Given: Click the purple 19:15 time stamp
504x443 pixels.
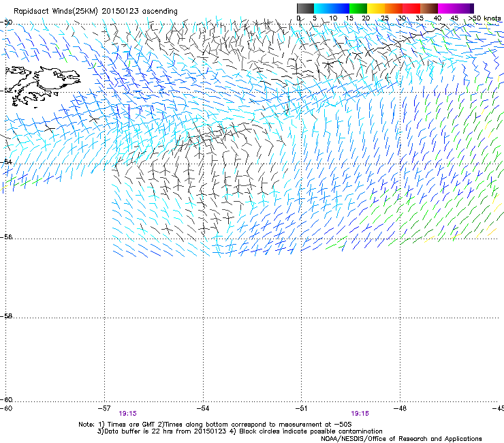Looking at the screenshot, I should pyautogui.click(x=127, y=414).
